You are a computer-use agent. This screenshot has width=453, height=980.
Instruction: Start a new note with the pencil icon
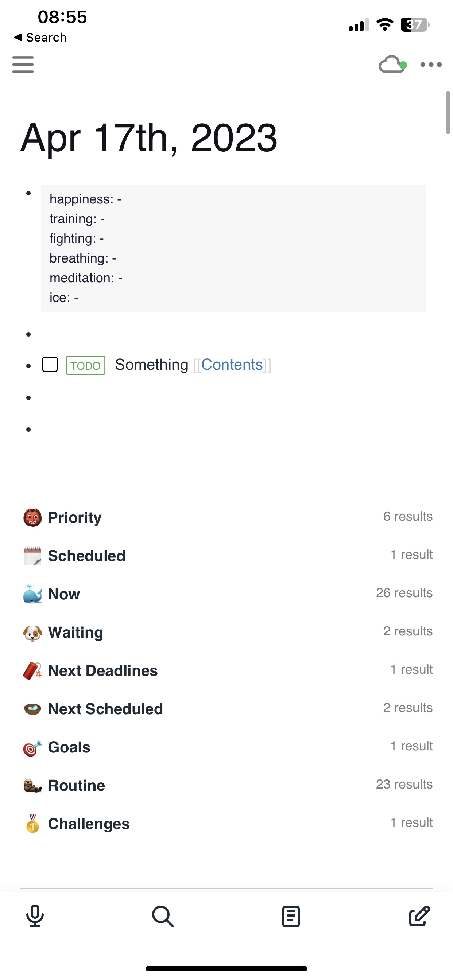pyautogui.click(x=418, y=916)
